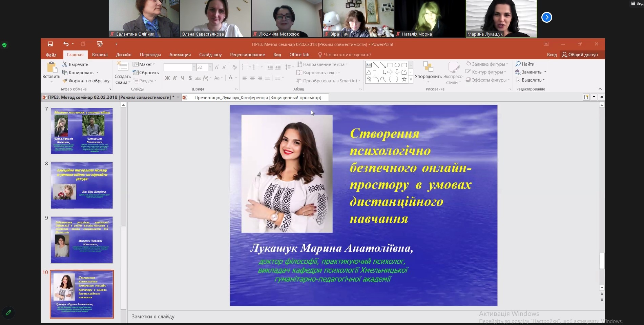Viewport: 644px width, 325px height.
Task: Click the Cut (Вырезать) scissors icon
Action: (65, 64)
